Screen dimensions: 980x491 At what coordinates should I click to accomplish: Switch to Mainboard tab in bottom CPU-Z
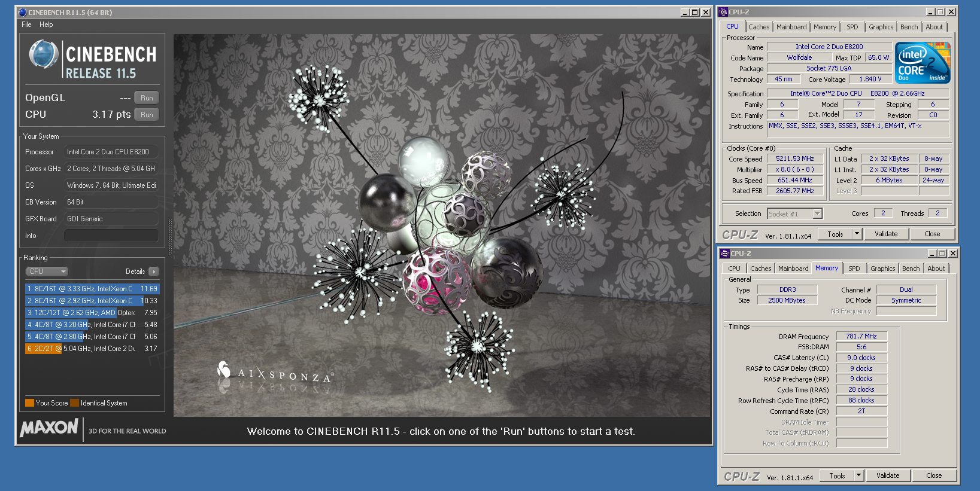793,269
